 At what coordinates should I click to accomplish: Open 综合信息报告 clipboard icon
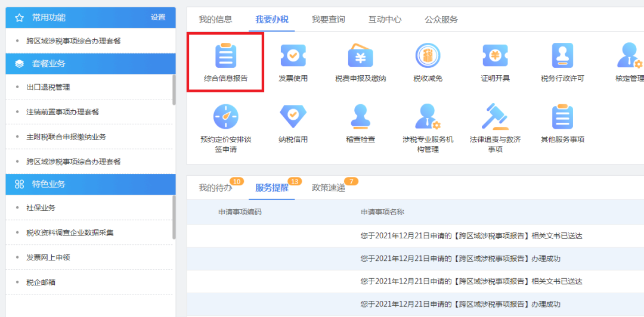click(225, 55)
